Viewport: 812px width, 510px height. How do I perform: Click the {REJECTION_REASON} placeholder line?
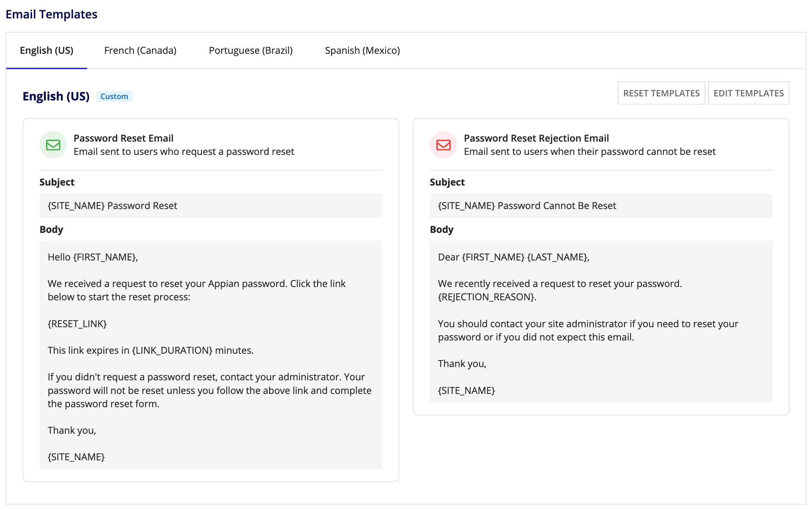pos(487,297)
